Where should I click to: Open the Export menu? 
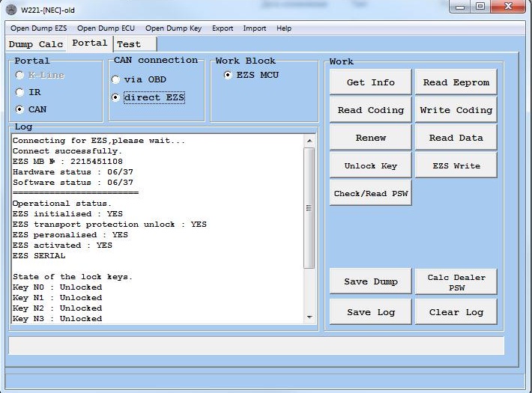coord(223,28)
